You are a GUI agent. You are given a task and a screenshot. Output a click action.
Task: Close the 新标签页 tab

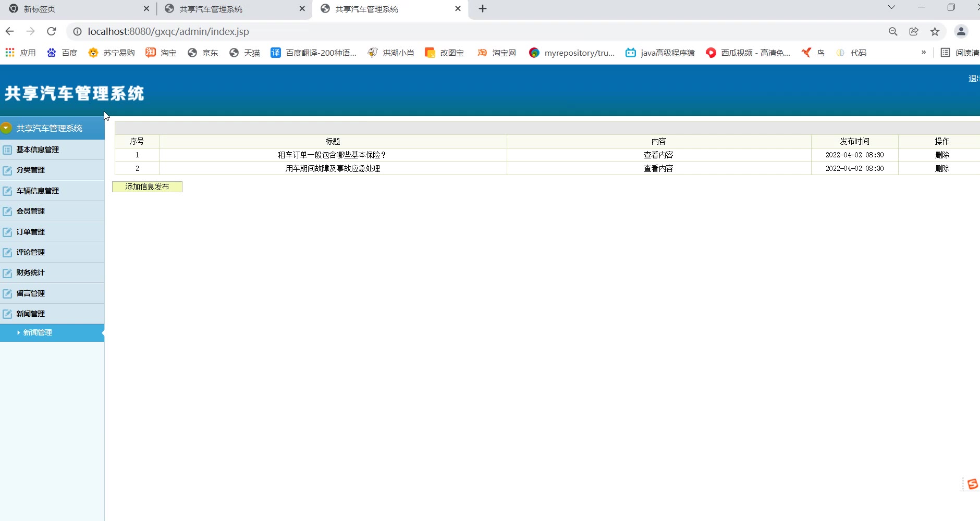(x=146, y=9)
